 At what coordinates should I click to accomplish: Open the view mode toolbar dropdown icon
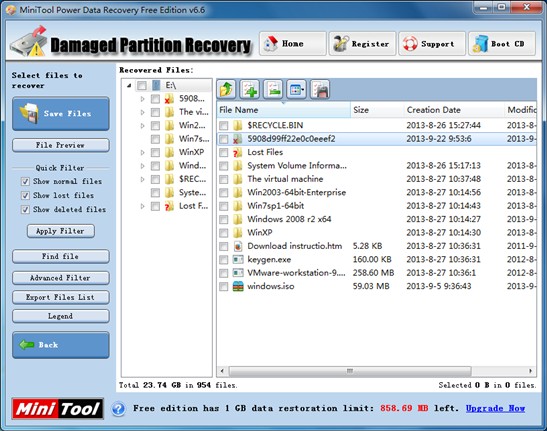[x=297, y=89]
